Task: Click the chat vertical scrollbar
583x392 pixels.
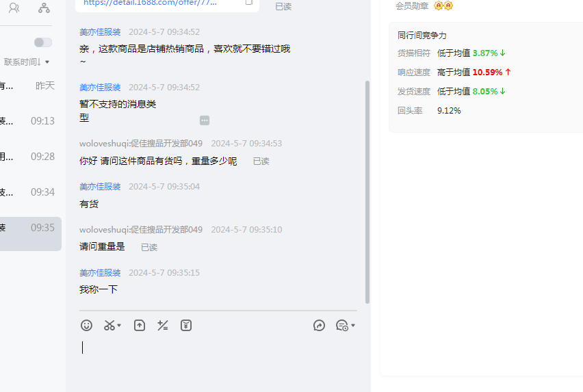Action: 367,192
